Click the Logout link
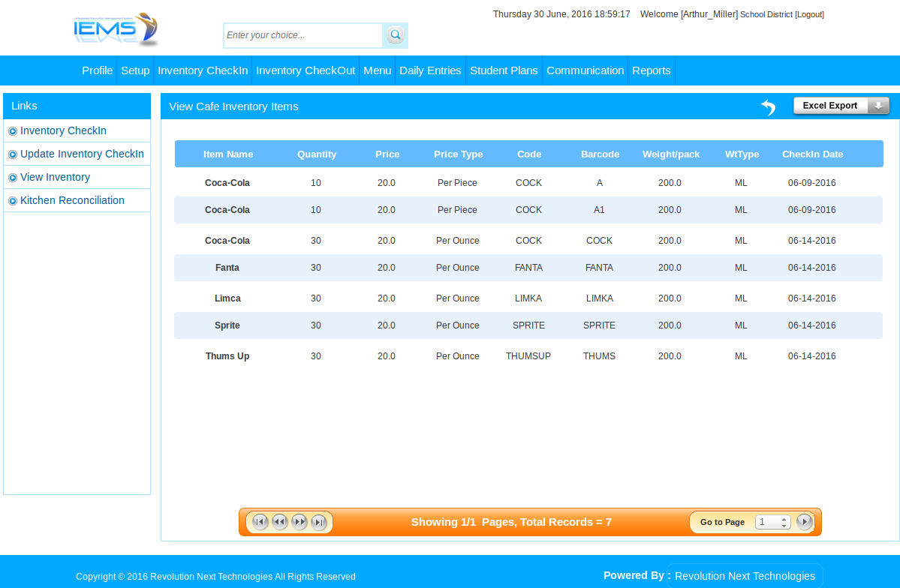This screenshot has width=900, height=588. click(809, 14)
